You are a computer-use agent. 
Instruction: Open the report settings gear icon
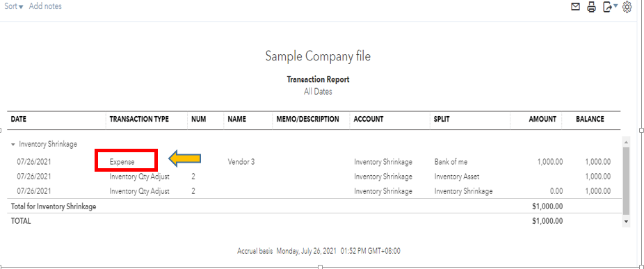point(627,7)
